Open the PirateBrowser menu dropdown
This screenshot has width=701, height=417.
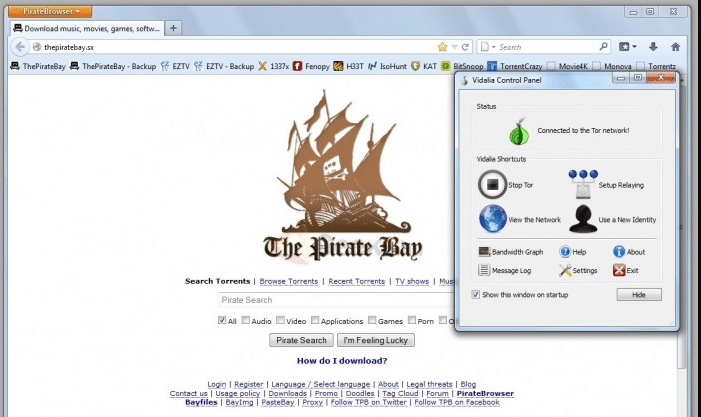(x=51, y=11)
